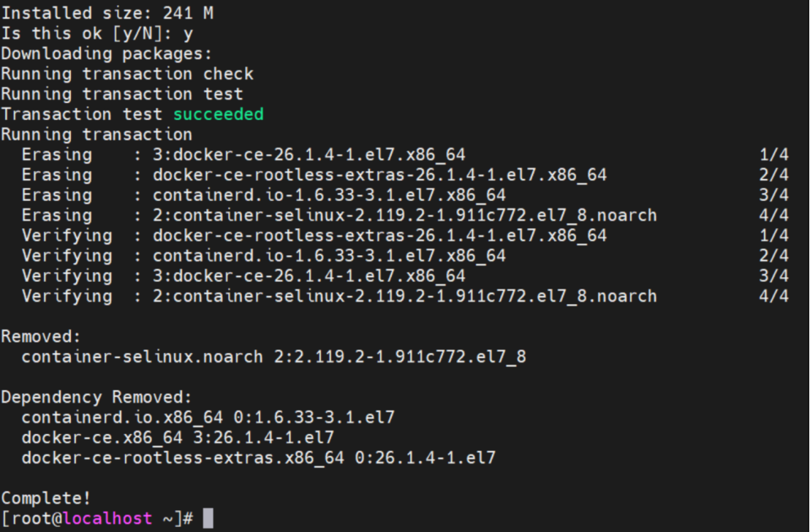810x532 pixels.
Task: Click 'Running transaction check' line
Action: (x=127, y=74)
